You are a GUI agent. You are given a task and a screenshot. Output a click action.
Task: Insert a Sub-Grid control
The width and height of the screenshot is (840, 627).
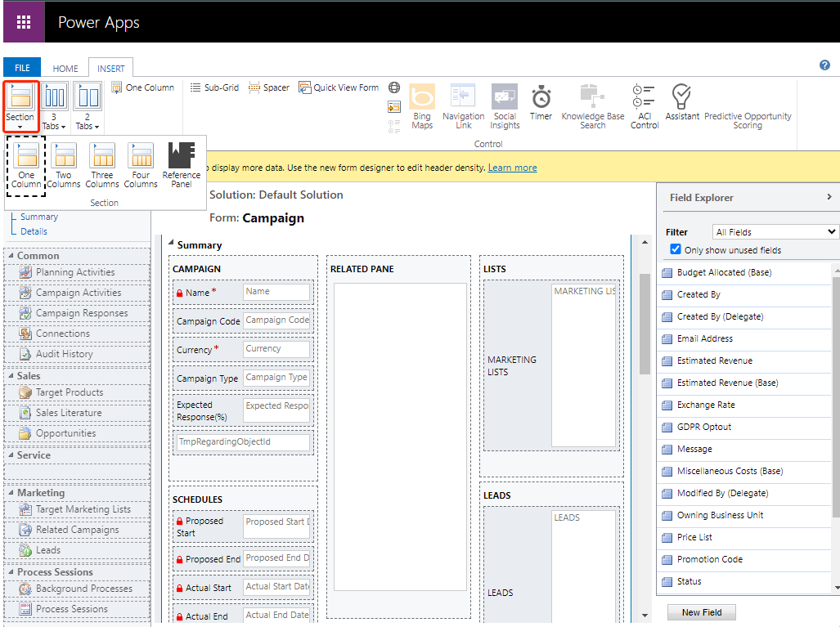coord(215,87)
